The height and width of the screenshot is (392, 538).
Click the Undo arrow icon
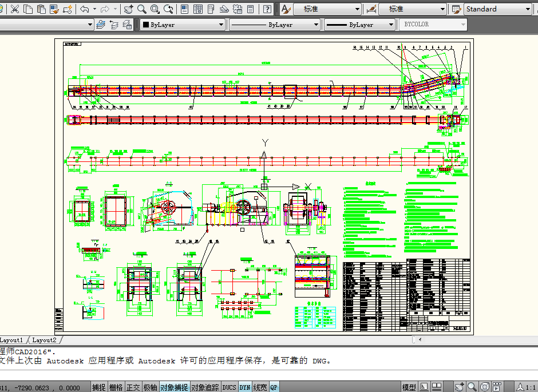pos(85,9)
